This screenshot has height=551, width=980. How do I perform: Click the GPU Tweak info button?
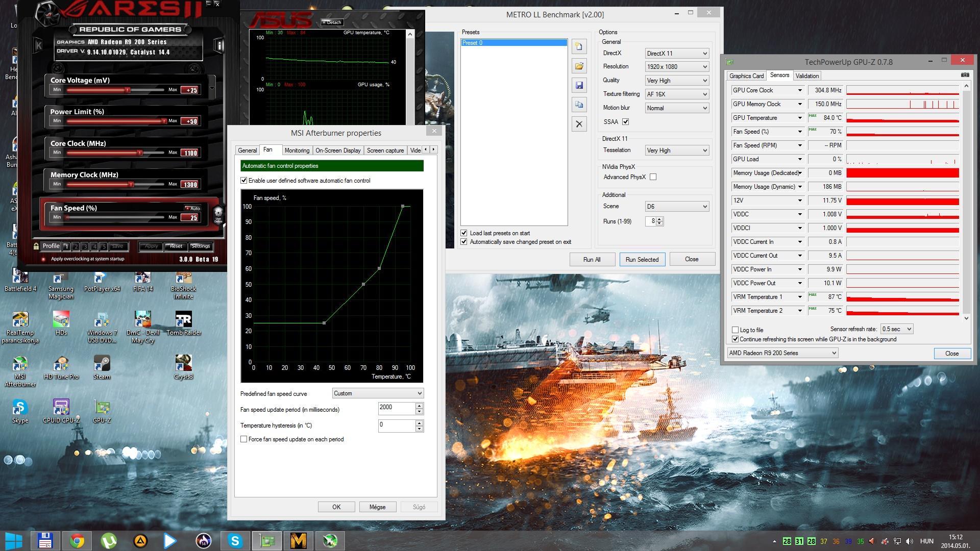(x=219, y=46)
